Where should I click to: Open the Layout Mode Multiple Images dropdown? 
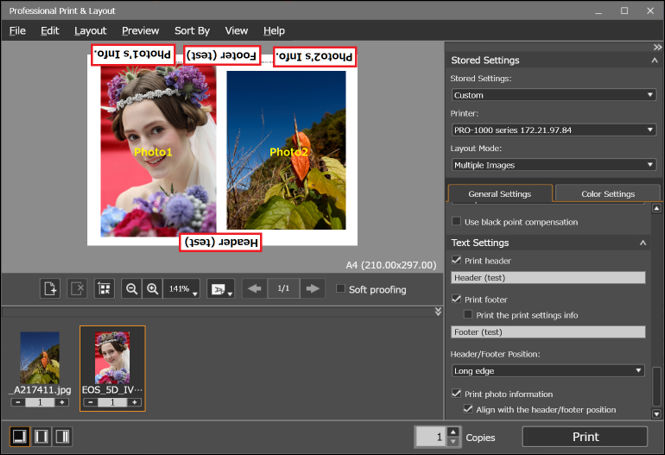[553, 165]
